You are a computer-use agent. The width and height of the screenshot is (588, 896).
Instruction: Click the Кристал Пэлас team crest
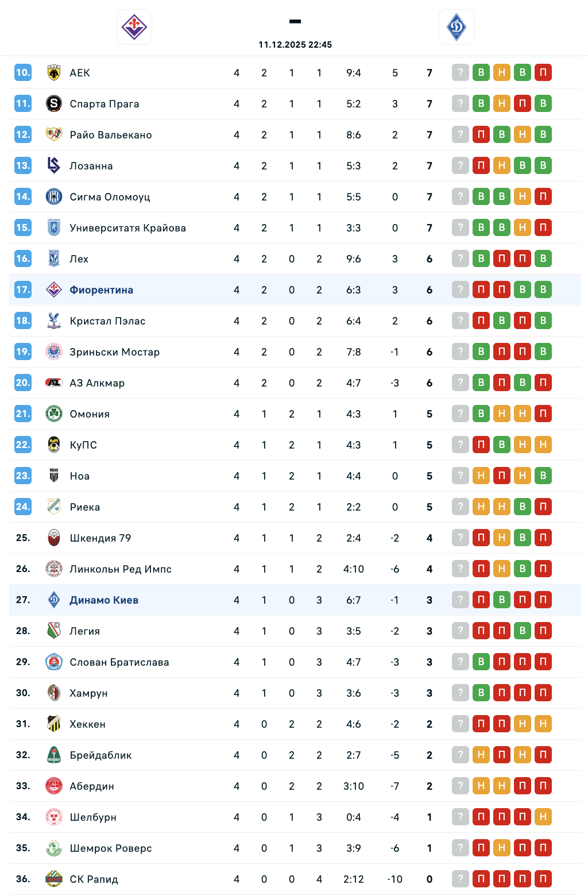point(54,321)
